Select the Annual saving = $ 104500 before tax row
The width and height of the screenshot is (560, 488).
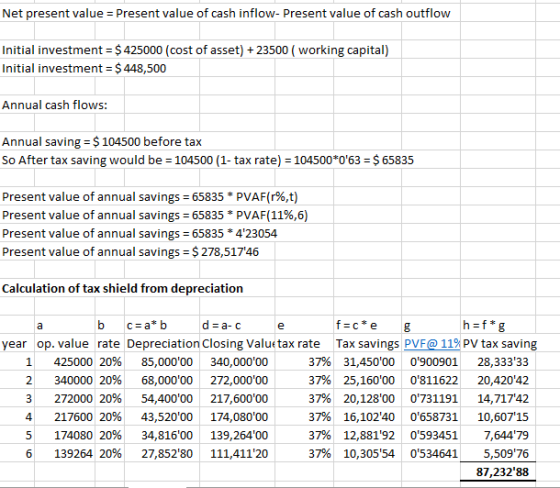point(102,142)
